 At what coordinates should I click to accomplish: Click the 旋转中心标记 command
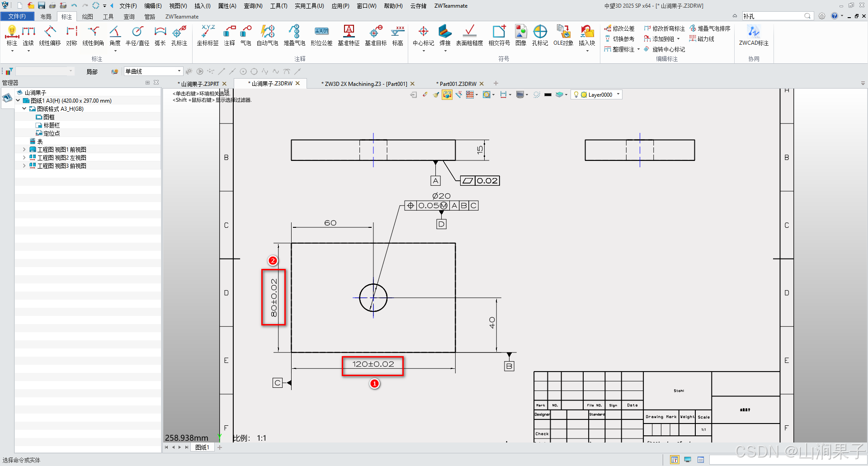tap(664, 49)
